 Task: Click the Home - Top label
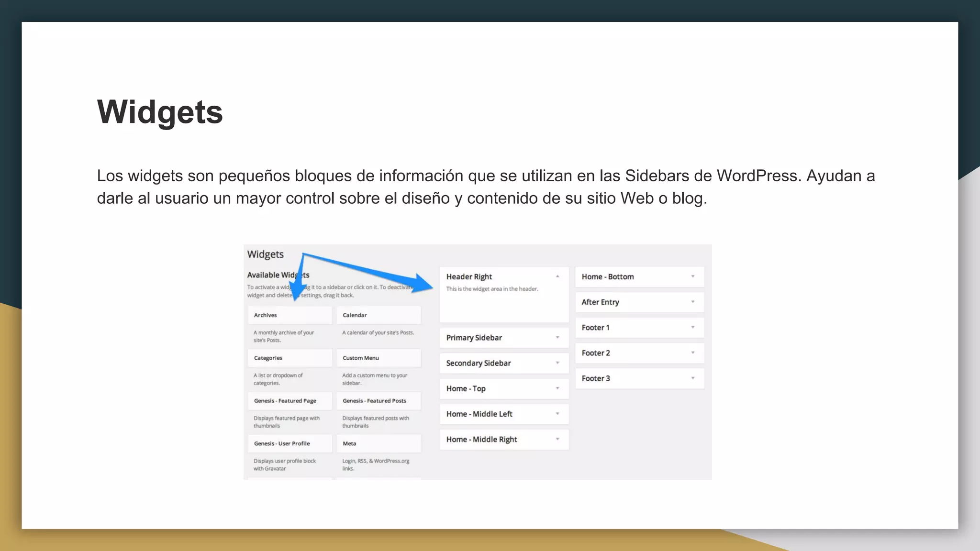466,388
